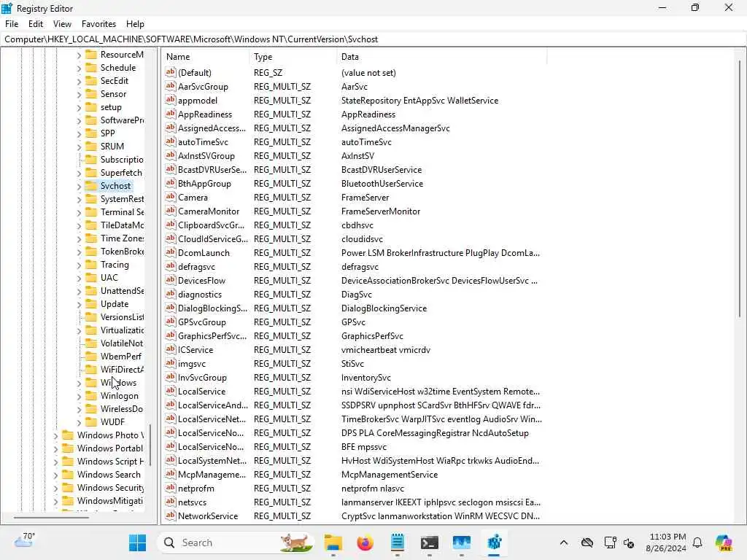Select the SPP folder icon
747x560 pixels.
[x=91, y=133]
